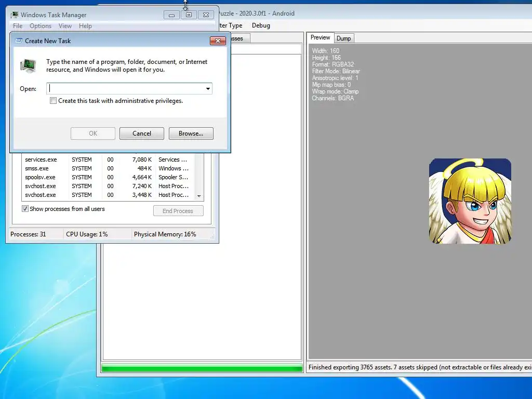Uncheck Show processes from all users
Image resolution: width=532 pixels, height=399 pixels.
(25, 209)
